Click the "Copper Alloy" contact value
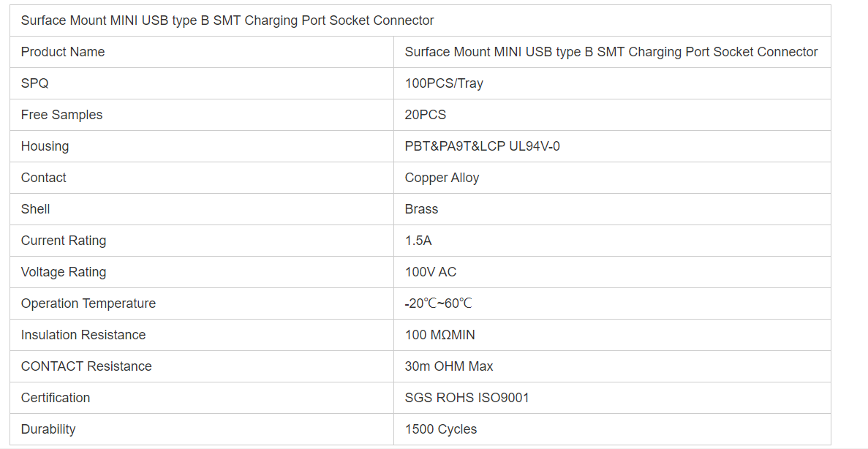 click(x=442, y=178)
